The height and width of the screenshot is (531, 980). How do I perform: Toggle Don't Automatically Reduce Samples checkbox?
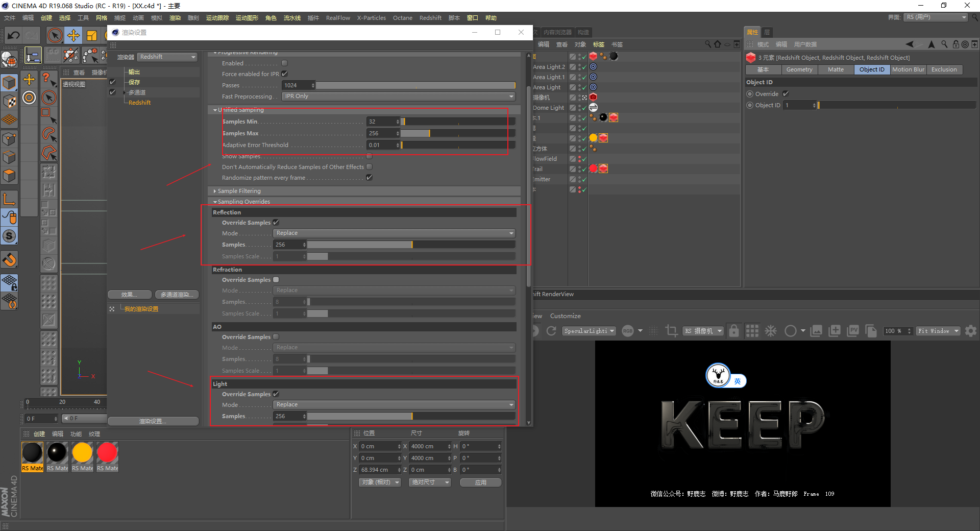(x=369, y=167)
